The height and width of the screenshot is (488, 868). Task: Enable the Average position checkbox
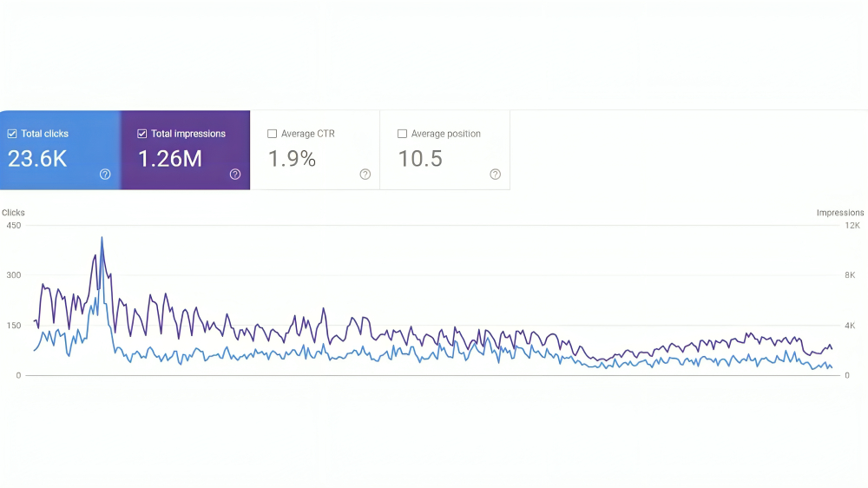pyautogui.click(x=402, y=134)
